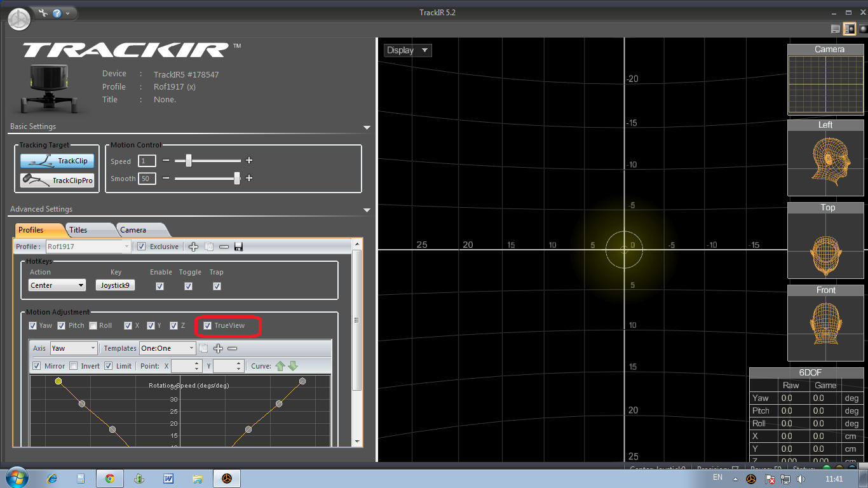Toggle the hotkey Toggle checkbox
The width and height of the screenshot is (868, 488).
pos(188,286)
